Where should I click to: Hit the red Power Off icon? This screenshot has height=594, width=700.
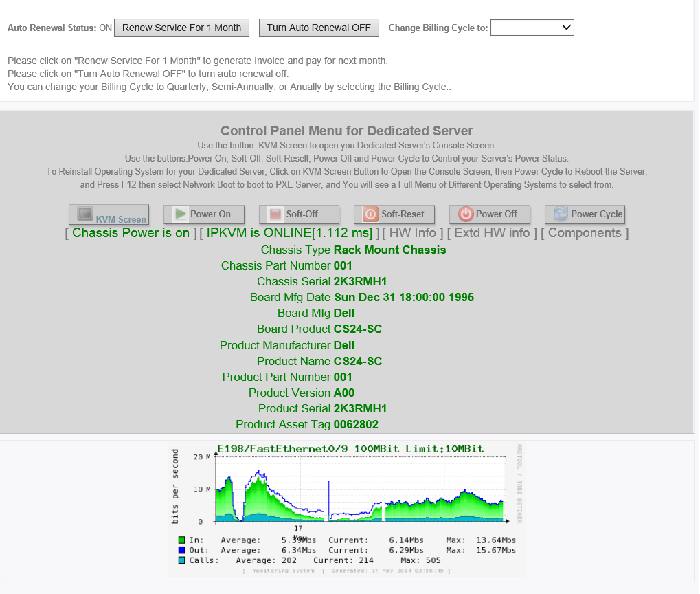466,214
